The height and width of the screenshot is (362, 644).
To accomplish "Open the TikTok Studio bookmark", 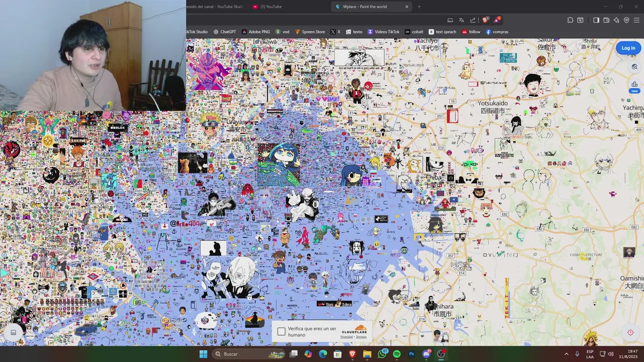I will [x=197, y=32].
